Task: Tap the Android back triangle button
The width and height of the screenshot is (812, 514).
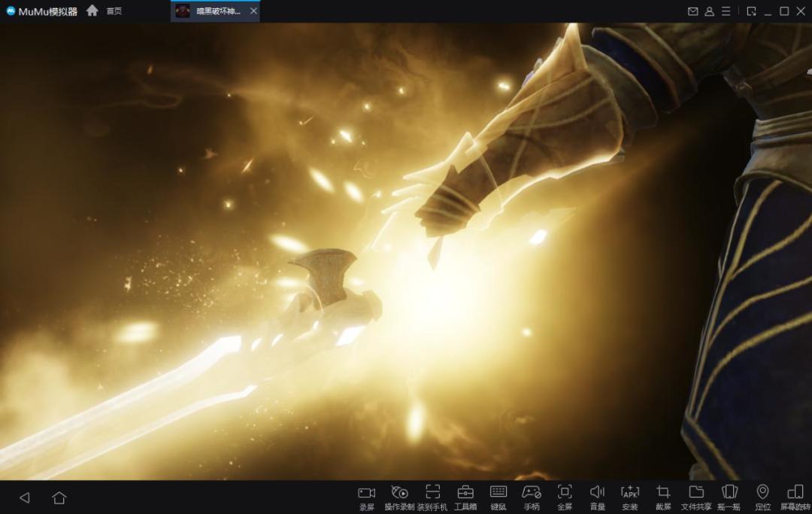Action: point(24,498)
